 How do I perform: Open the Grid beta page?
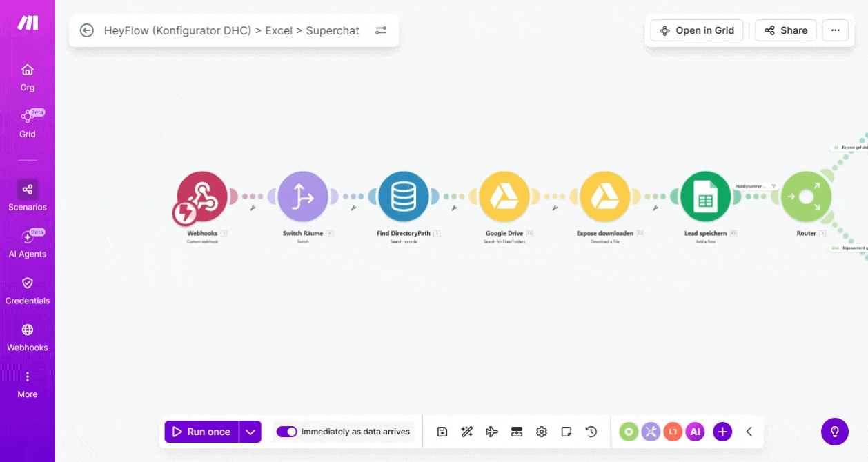(x=28, y=124)
